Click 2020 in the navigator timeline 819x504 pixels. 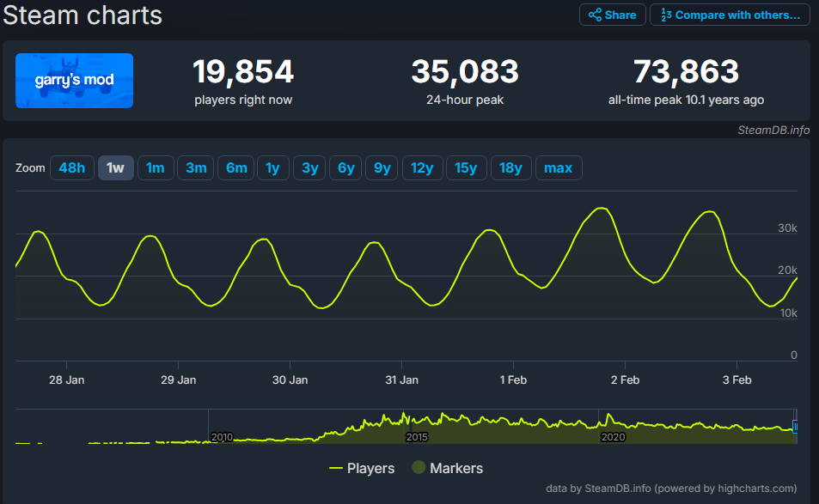(x=613, y=437)
